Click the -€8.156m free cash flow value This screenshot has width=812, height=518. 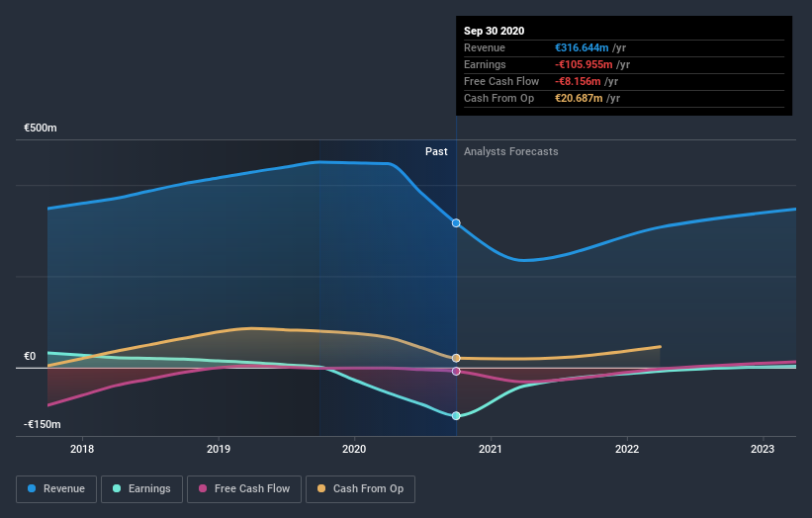click(578, 81)
